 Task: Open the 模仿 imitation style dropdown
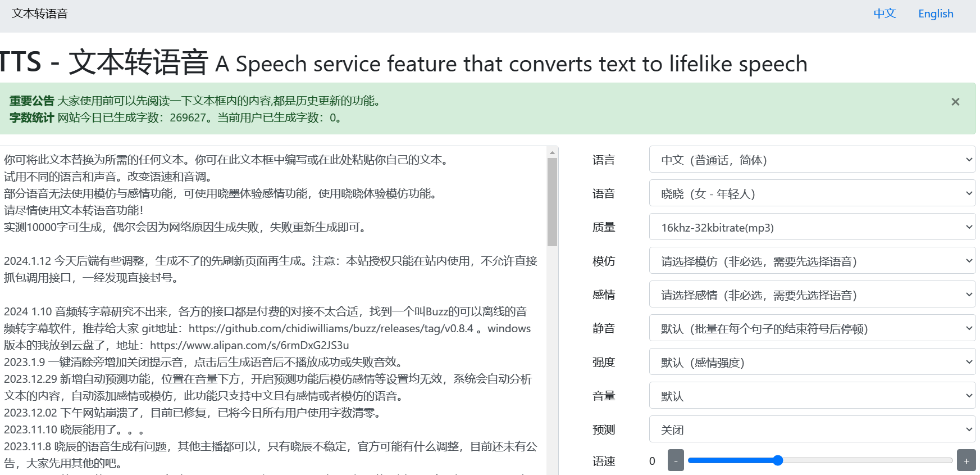[812, 261]
